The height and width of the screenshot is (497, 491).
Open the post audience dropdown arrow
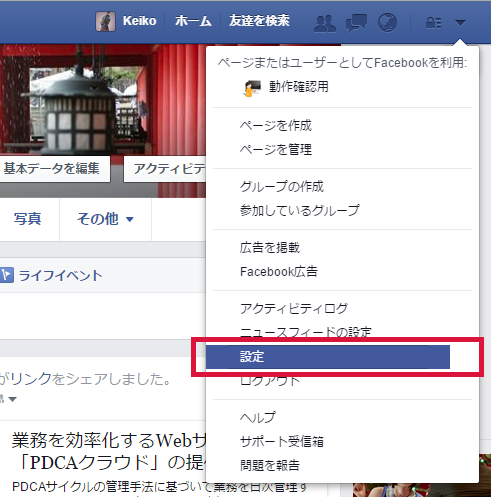tap(12, 399)
